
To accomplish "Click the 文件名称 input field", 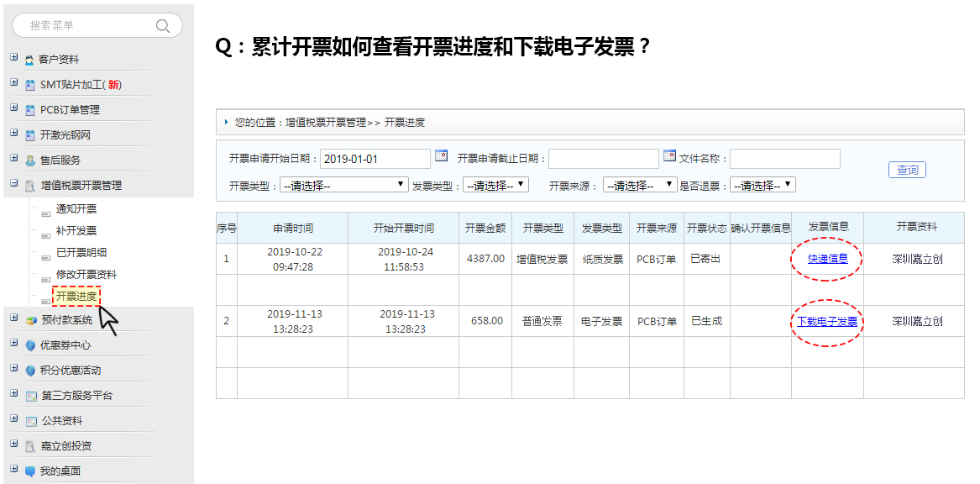I will click(784, 159).
